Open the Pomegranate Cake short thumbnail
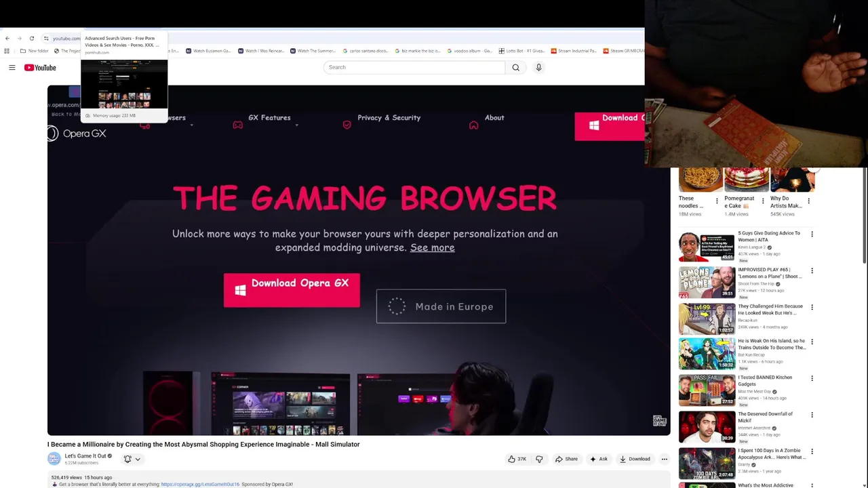This screenshot has height=488, width=868. [747, 180]
